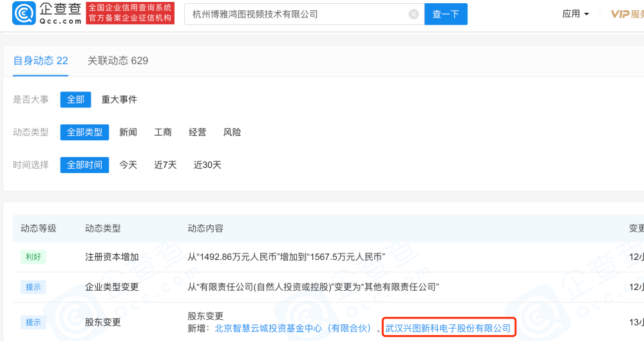Select 全部类型 under 动态类型
This screenshot has width=644, height=341.
tap(85, 132)
